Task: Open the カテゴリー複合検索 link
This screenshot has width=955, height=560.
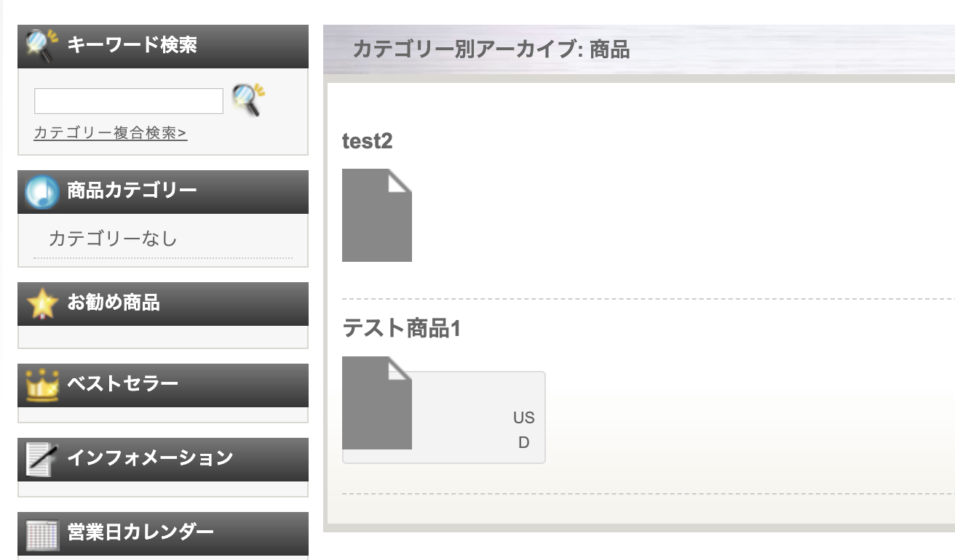Action: (111, 133)
